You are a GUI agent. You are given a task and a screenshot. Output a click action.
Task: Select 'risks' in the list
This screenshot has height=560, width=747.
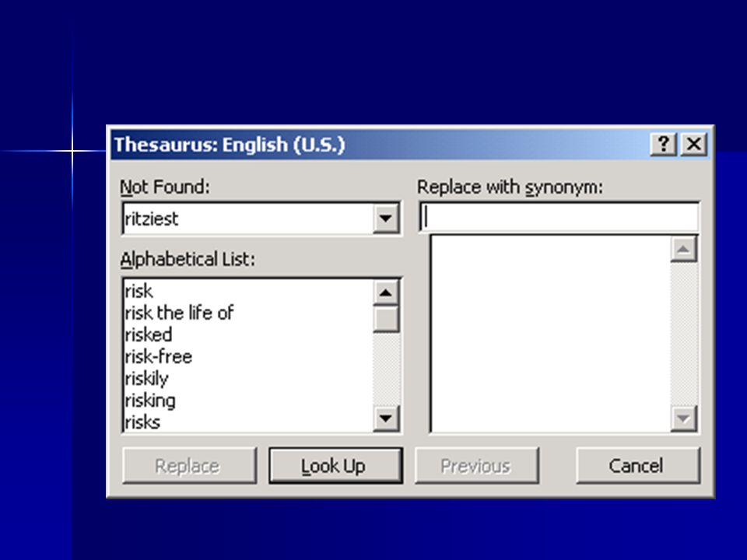(248, 422)
